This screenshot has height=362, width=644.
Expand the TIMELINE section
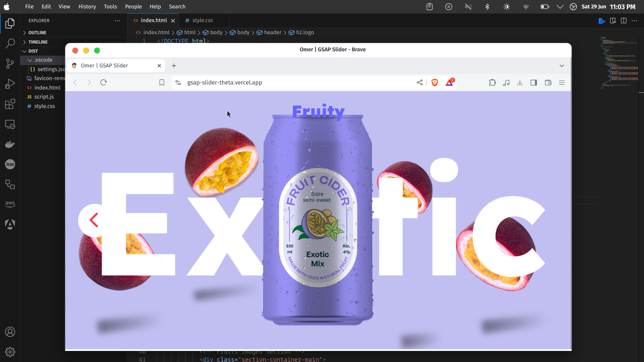(38, 42)
